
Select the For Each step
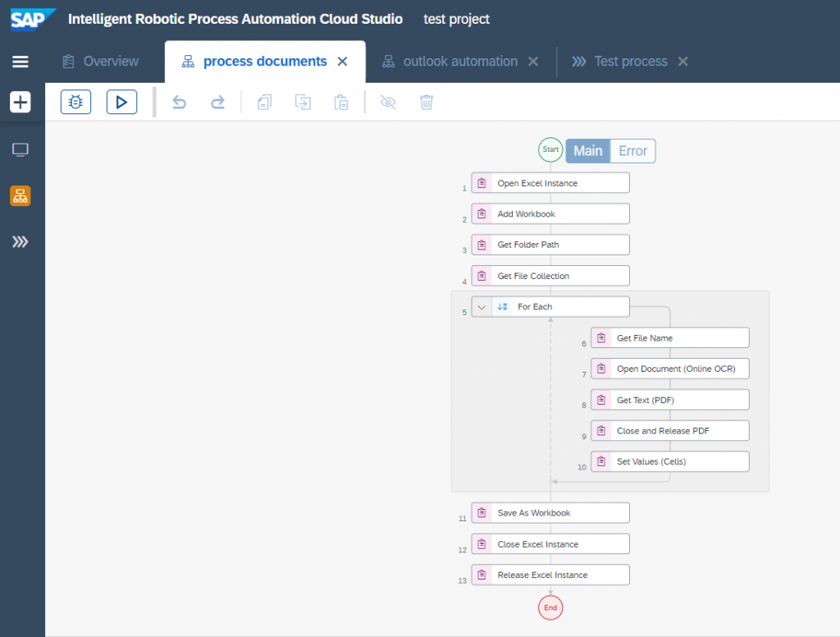point(550,307)
